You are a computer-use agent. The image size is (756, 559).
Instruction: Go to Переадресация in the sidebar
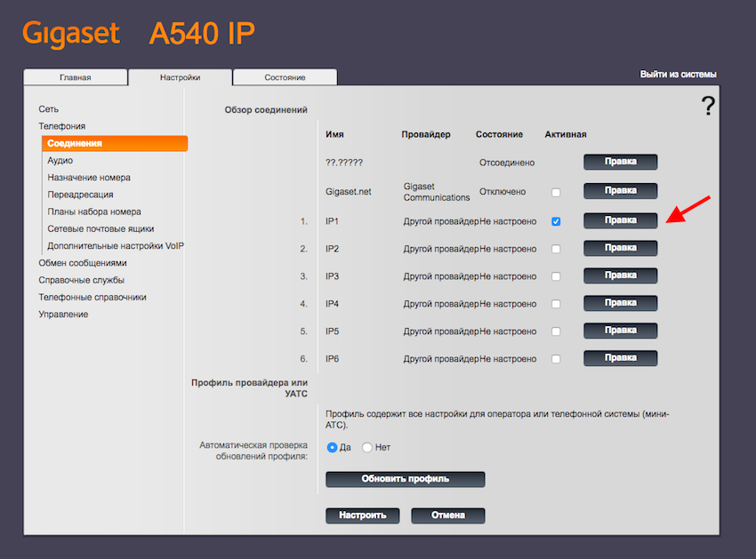click(x=80, y=195)
